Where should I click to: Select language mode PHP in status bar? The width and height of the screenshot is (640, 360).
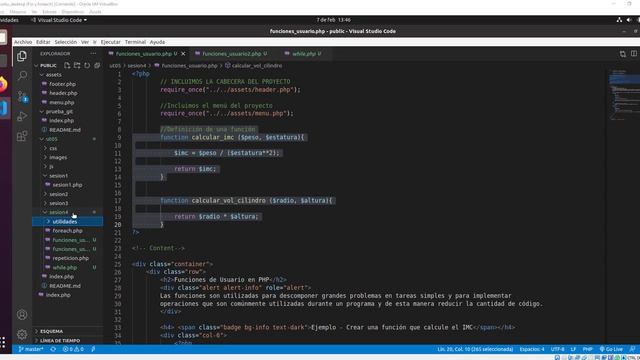(587, 349)
